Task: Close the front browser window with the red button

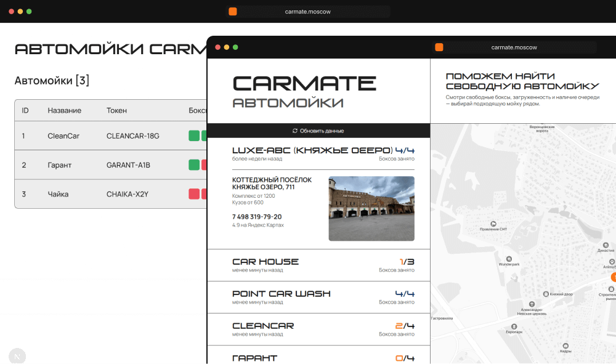Action: (x=217, y=47)
